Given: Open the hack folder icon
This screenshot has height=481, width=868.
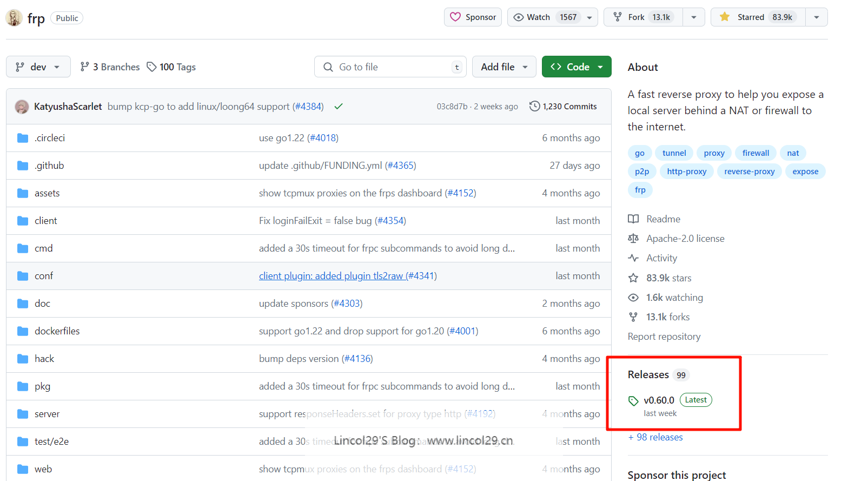Looking at the screenshot, I should pyautogui.click(x=23, y=359).
